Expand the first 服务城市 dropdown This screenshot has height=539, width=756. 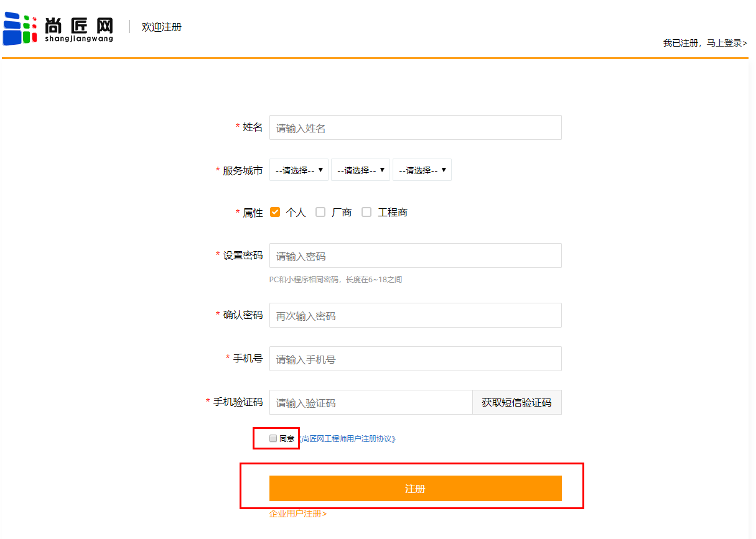[299, 170]
